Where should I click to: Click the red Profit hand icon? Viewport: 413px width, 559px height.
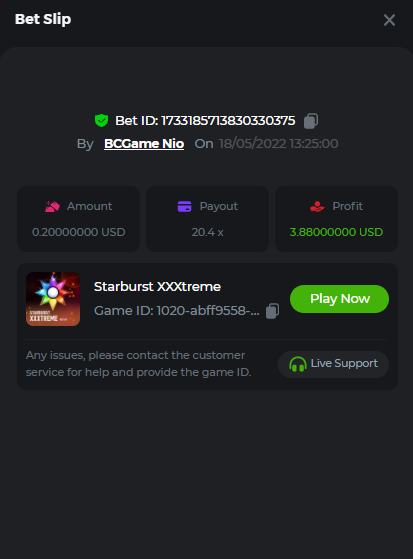pyautogui.click(x=317, y=206)
